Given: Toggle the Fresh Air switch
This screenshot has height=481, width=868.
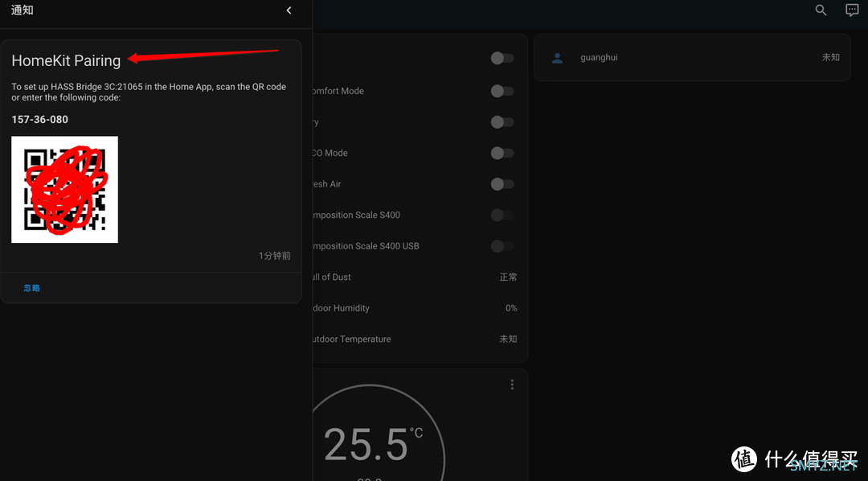Looking at the screenshot, I should click(502, 184).
